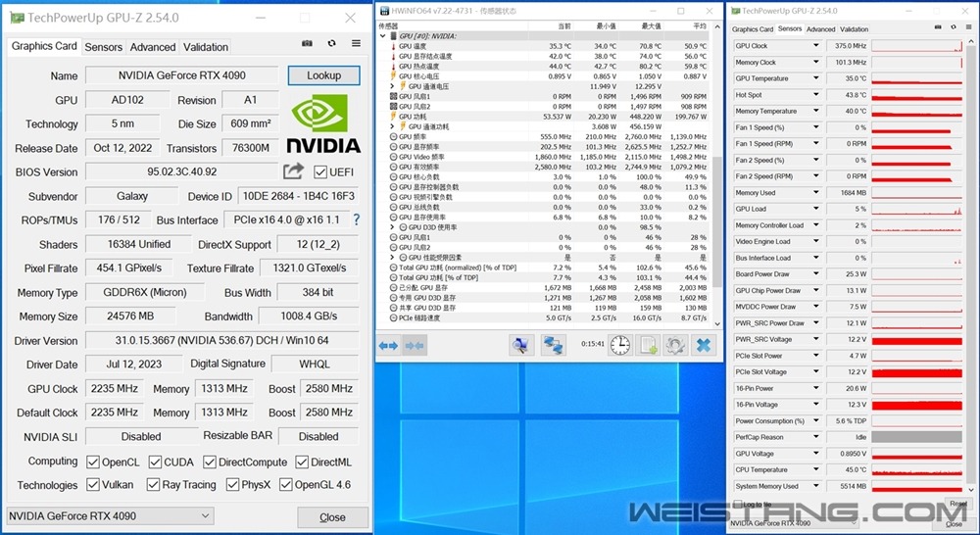
Task: Click the left GPU-Z title bar app icon
Action: [x=17, y=18]
